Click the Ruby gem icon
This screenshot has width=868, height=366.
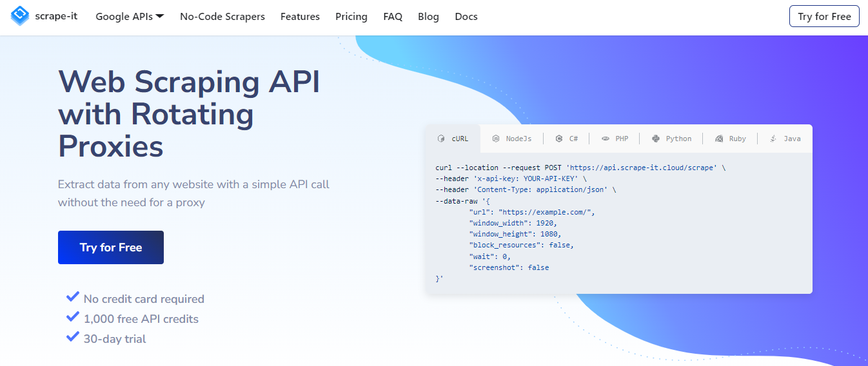[719, 139]
